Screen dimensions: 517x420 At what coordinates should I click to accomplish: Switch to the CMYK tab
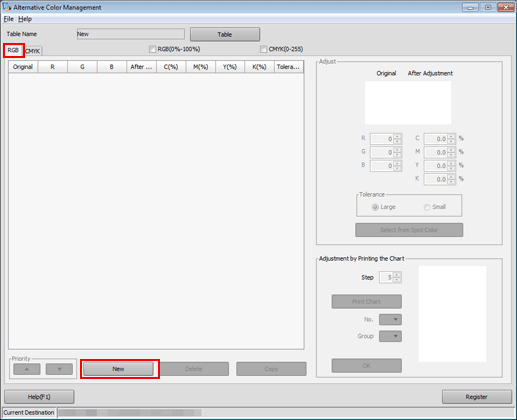pyautogui.click(x=33, y=51)
